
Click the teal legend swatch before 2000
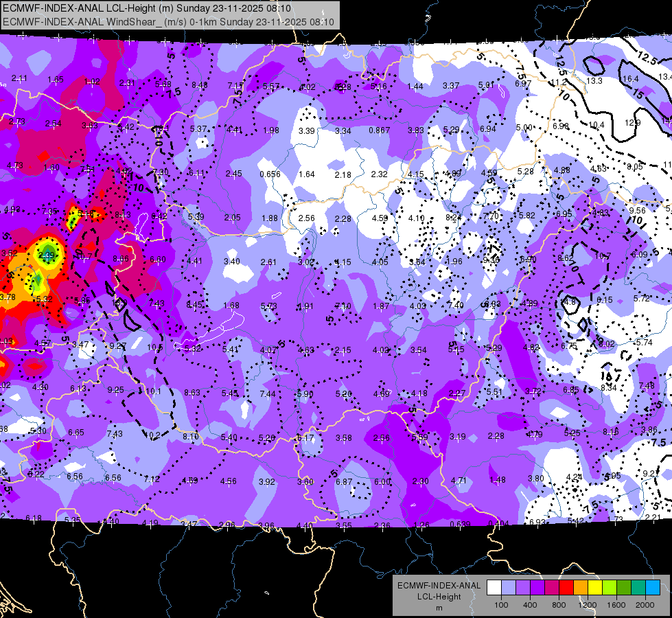click(638, 588)
